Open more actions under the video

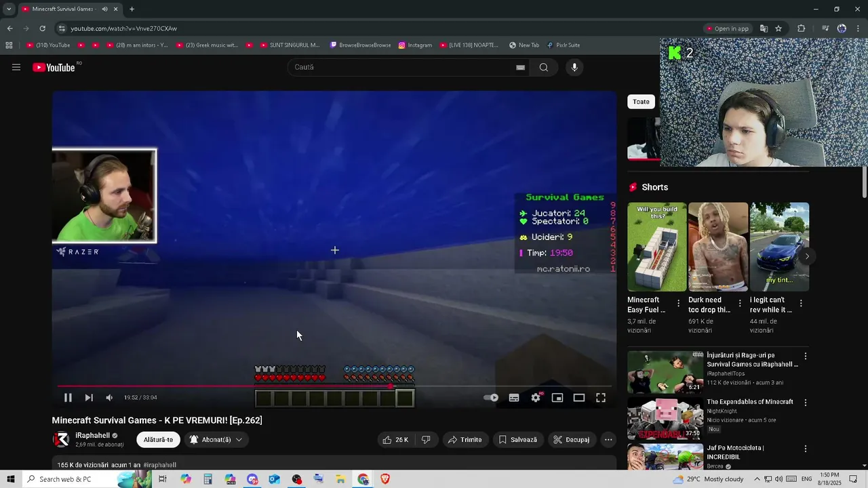(x=608, y=440)
